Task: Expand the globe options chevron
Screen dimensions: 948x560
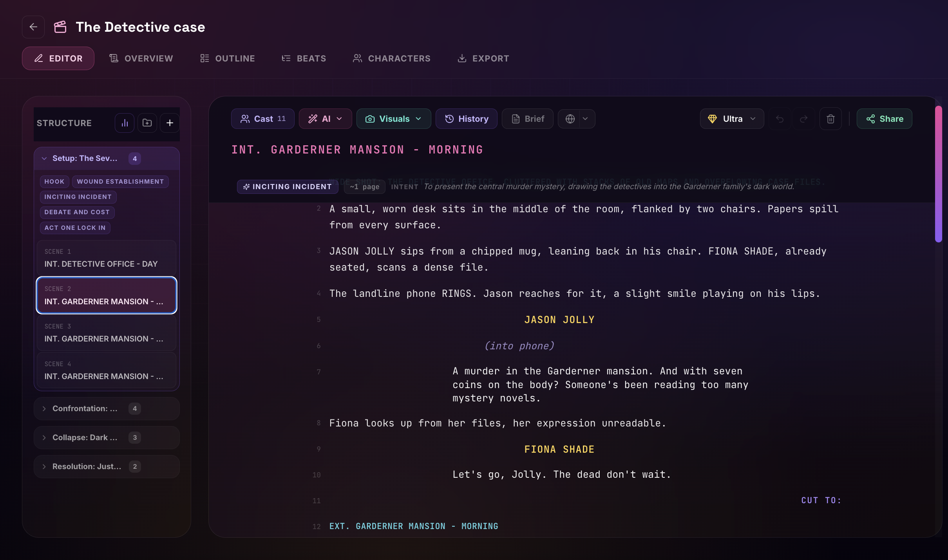Action: 585,119
